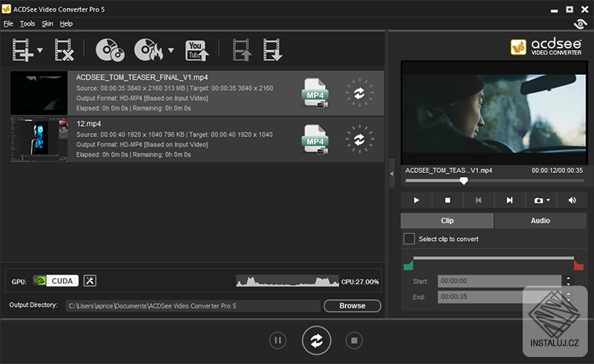Open the File menu
The width and height of the screenshot is (594, 364).
[x=9, y=23]
